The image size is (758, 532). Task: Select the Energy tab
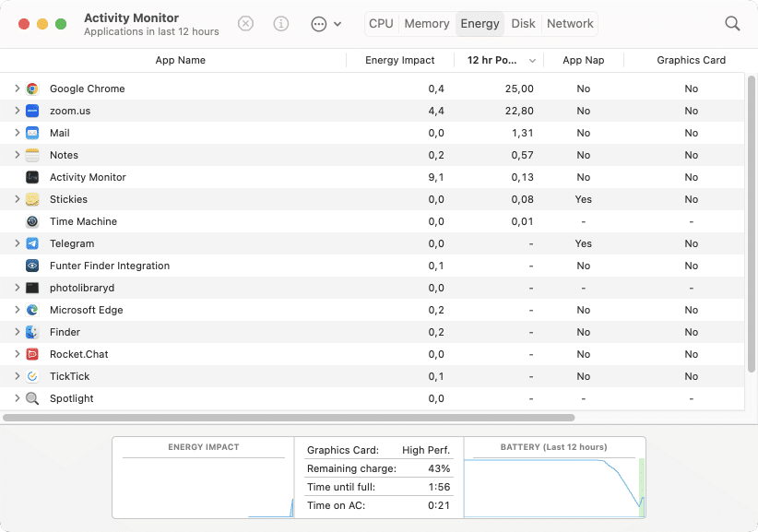coord(480,24)
